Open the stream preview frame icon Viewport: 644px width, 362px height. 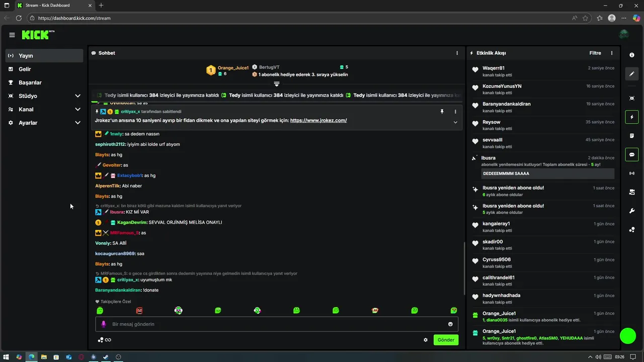point(632,98)
